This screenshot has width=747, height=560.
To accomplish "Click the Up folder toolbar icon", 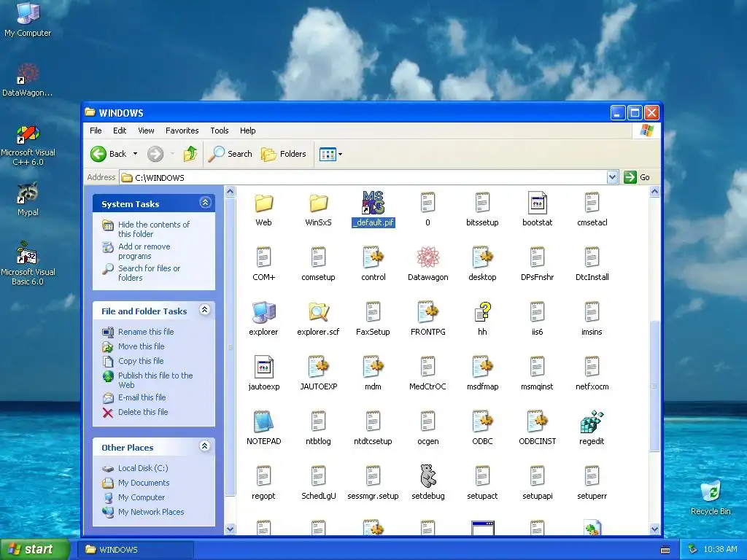I will (190, 154).
